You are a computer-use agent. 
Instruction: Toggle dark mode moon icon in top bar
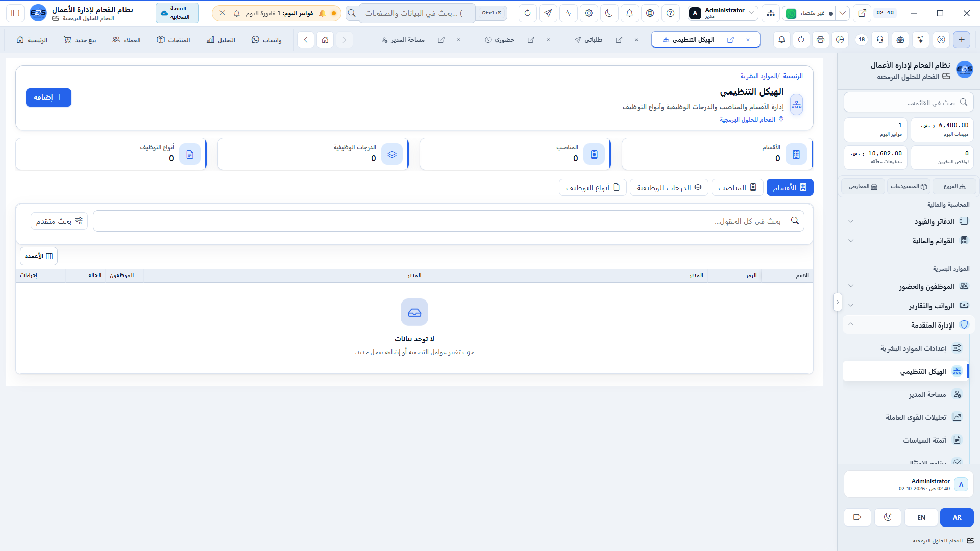[609, 13]
